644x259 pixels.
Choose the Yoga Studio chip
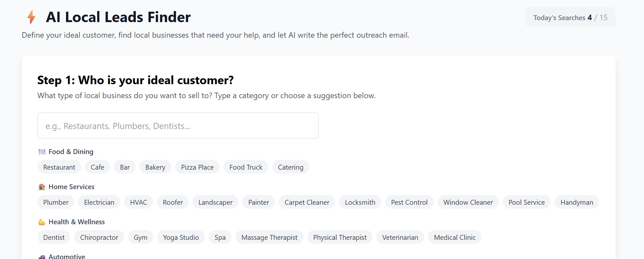tap(181, 237)
